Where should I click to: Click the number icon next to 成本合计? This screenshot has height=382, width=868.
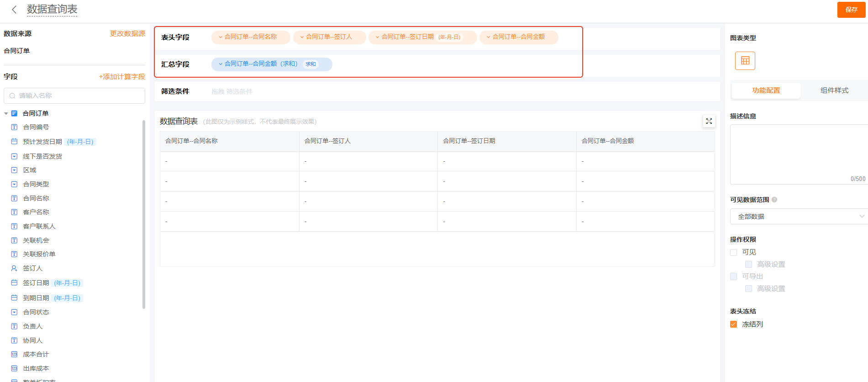[x=14, y=354]
